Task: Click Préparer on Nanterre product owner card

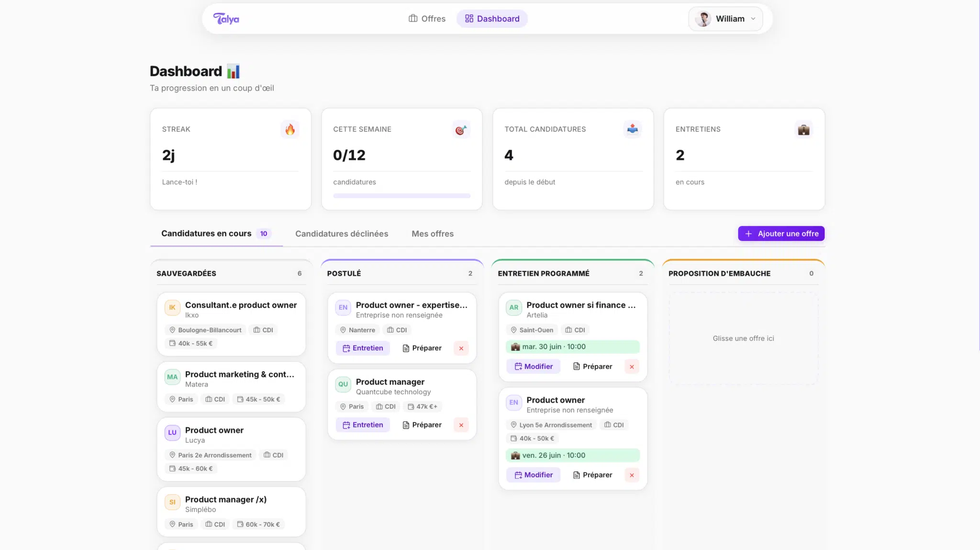Action: (422, 348)
